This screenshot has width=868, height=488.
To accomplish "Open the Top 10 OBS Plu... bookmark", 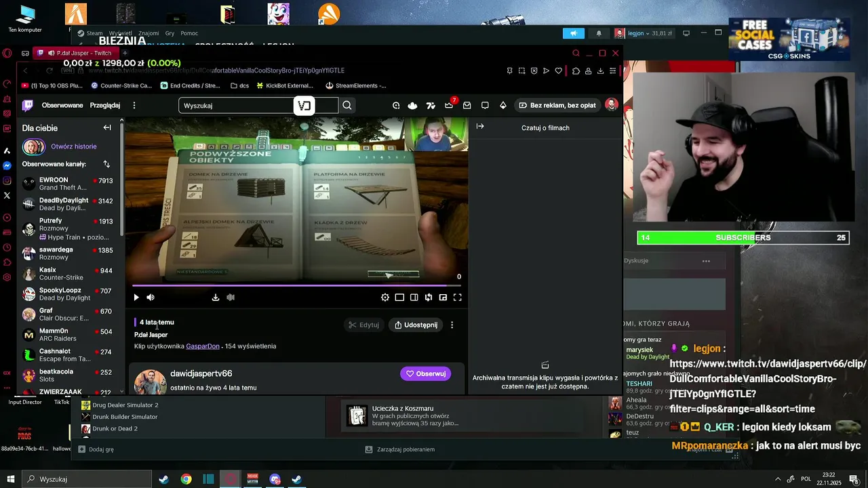I will [x=52, y=85].
